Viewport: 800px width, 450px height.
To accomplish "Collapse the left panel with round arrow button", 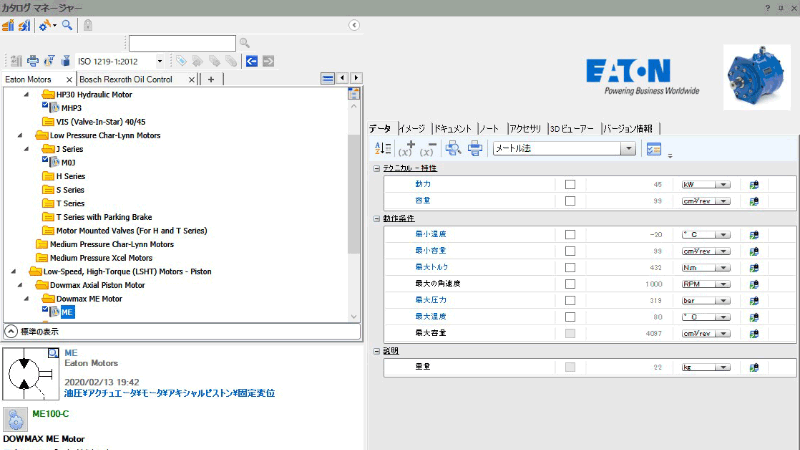I will tap(354, 25).
